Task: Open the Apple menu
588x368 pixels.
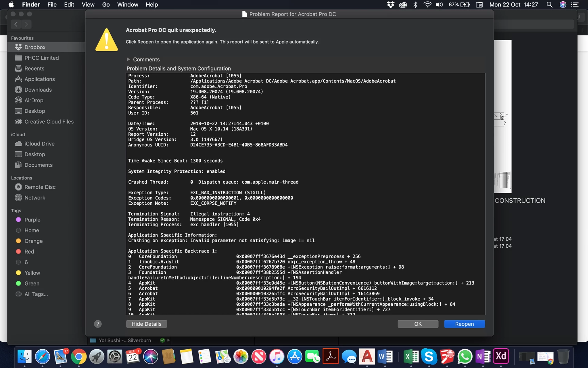Action: click(11, 4)
